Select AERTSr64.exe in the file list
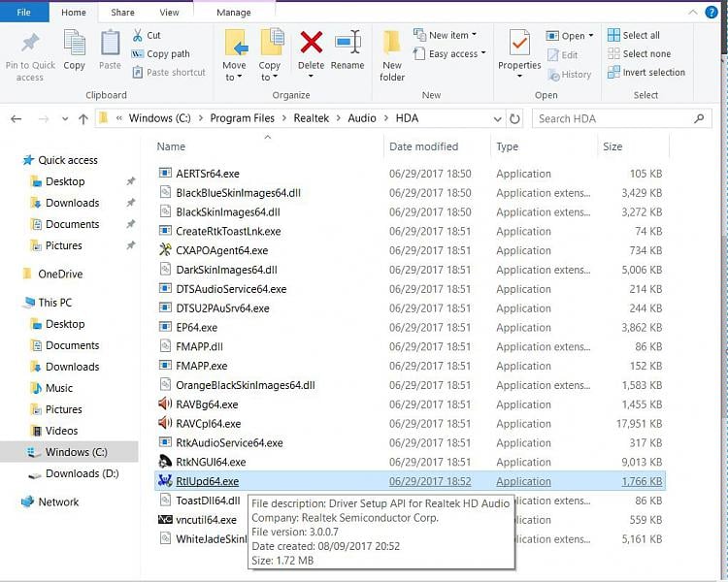The height and width of the screenshot is (582, 728). tap(199, 174)
